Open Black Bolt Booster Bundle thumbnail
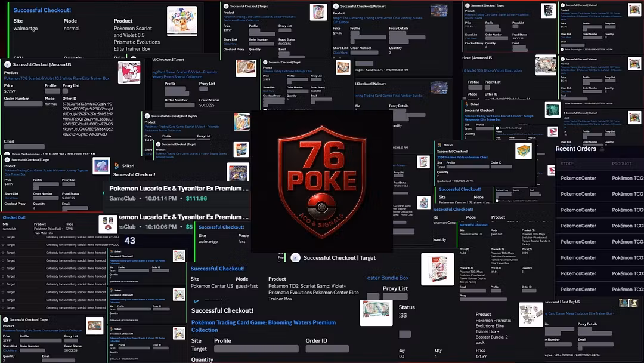 pos(548,10)
